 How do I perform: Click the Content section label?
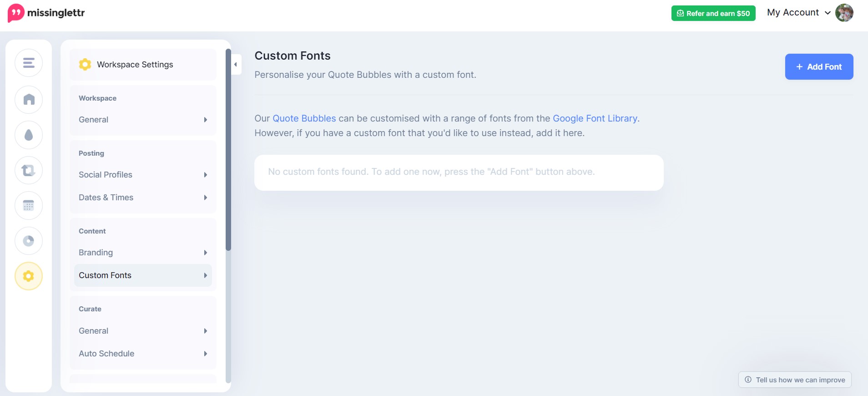tap(92, 231)
